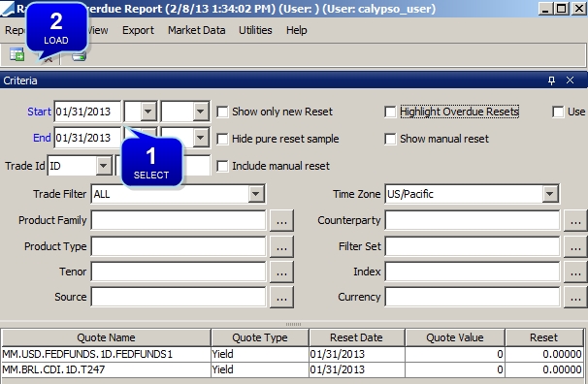This screenshot has height=384, width=588.
Task: Click the Product Family browse button
Action: 281,221
